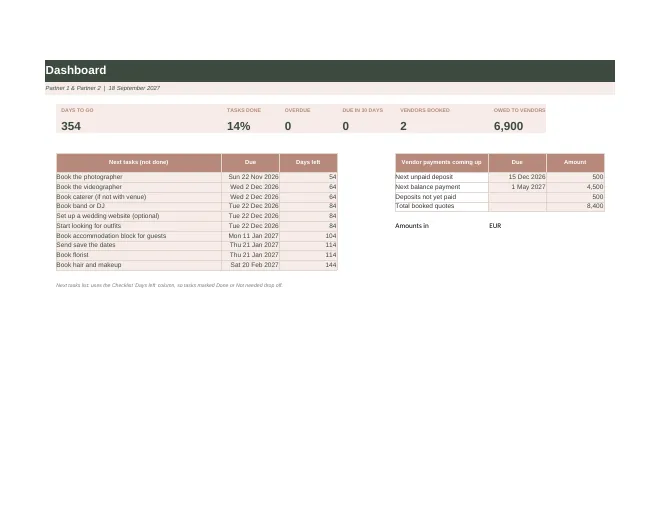
Task: Select Start looking for outfits cell
Action: pos(138,226)
